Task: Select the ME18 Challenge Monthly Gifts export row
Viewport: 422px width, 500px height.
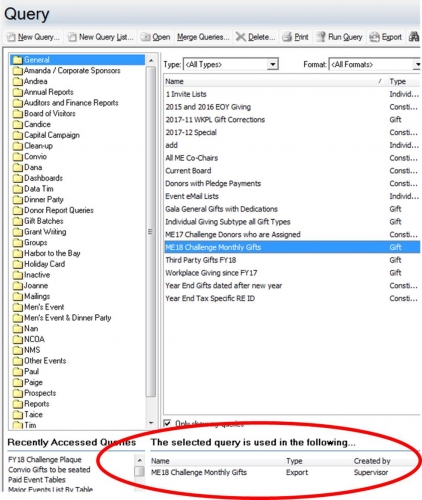Action: pos(283,472)
